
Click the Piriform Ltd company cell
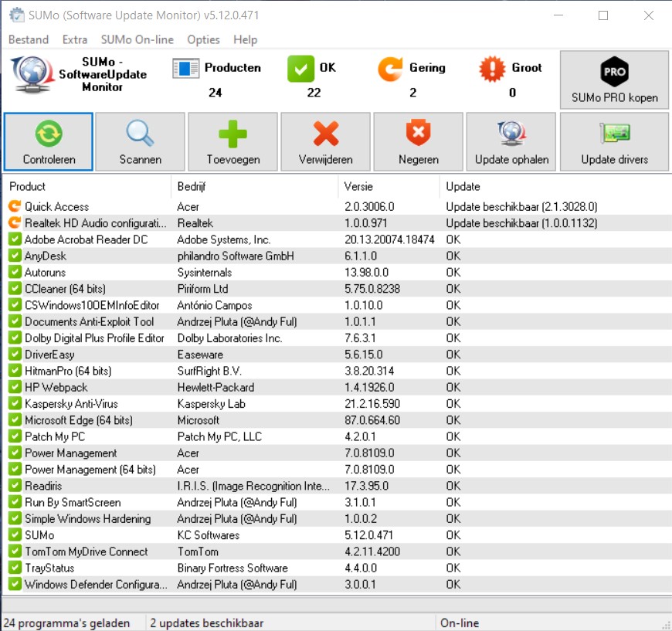202,289
